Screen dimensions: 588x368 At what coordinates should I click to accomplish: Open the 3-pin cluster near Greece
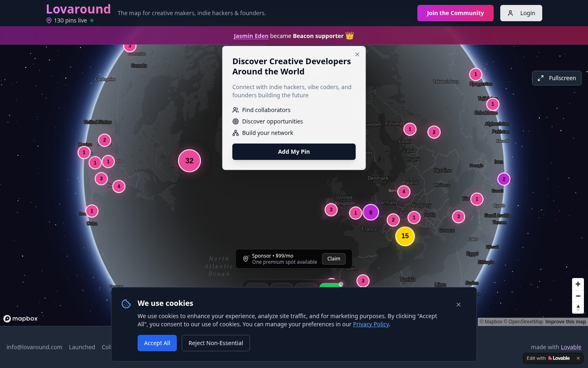point(459,217)
